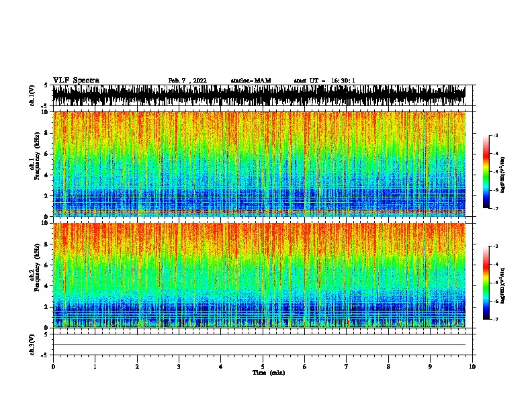
Task: Click the ch.2 spectrogram color scale bar
Action: pos(486,283)
